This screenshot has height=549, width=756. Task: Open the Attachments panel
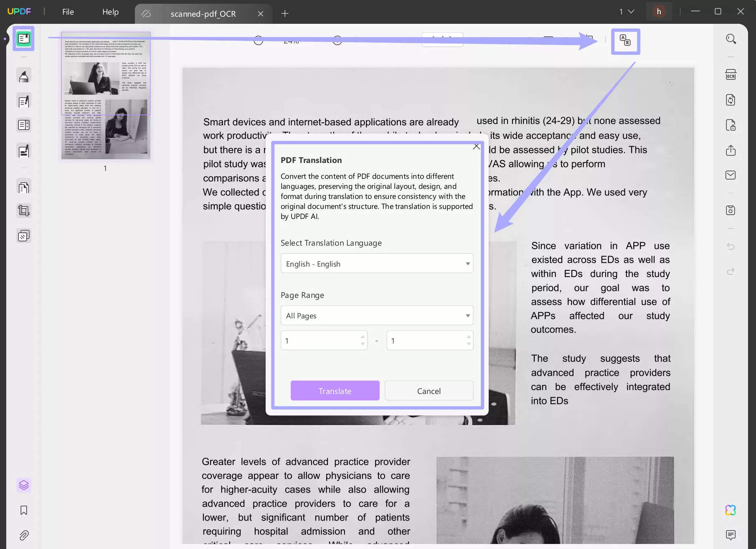(24, 536)
